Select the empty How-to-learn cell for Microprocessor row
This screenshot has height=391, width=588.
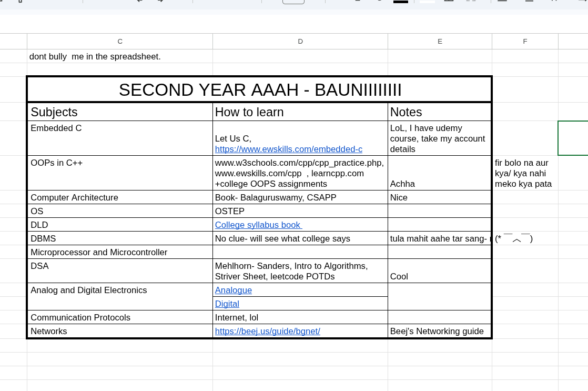pos(300,252)
